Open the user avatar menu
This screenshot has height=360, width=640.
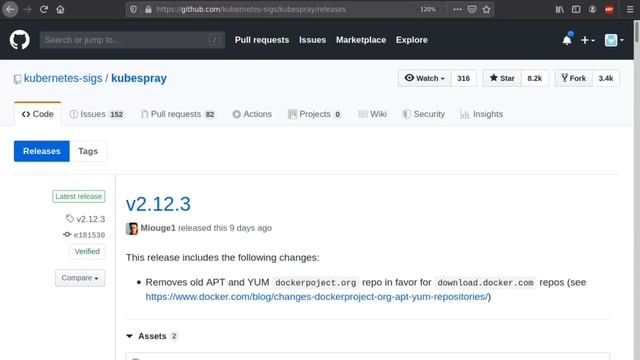tap(614, 40)
